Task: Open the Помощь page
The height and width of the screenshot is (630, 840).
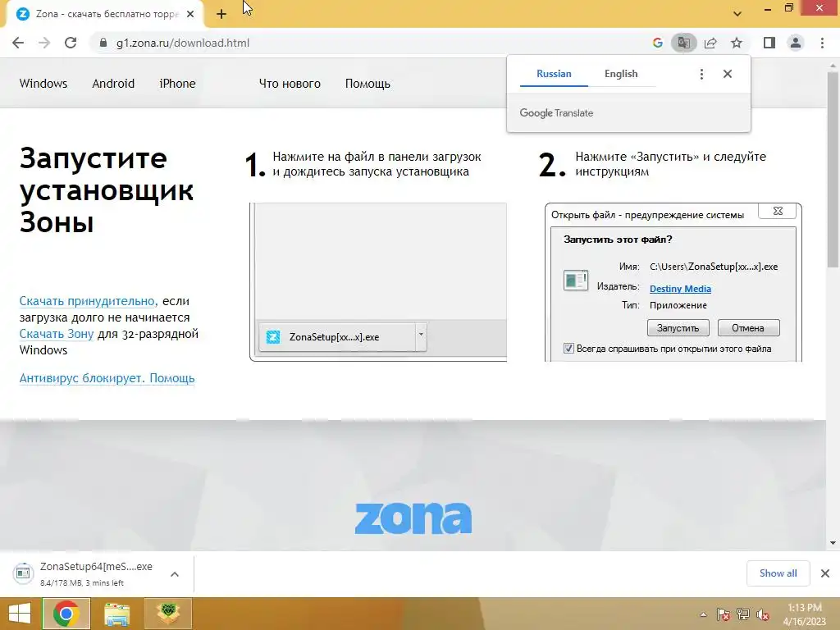Action: pos(367,84)
